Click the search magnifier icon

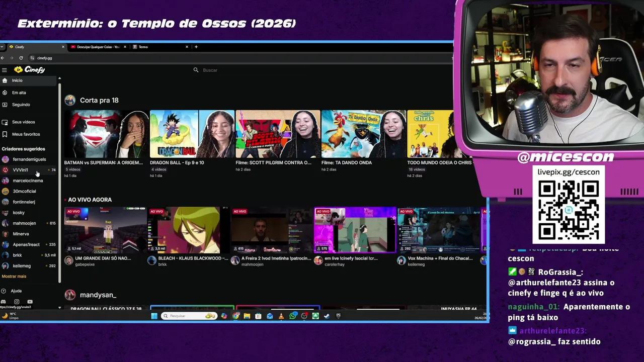pyautogui.click(x=196, y=70)
